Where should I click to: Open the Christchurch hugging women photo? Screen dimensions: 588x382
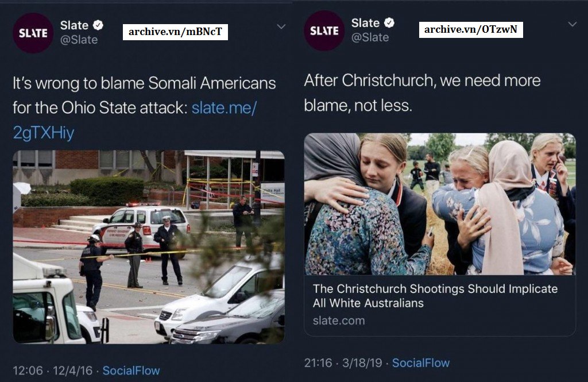tap(440, 204)
